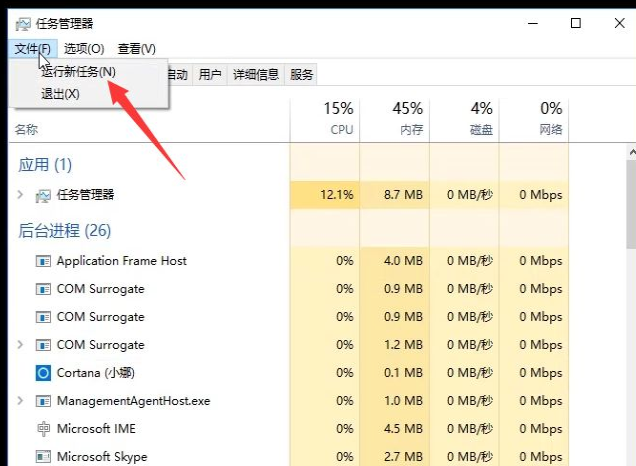Viewport: 636px width, 466px height.
Task: Maximize the Task Manager window
Action: click(576, 24)
